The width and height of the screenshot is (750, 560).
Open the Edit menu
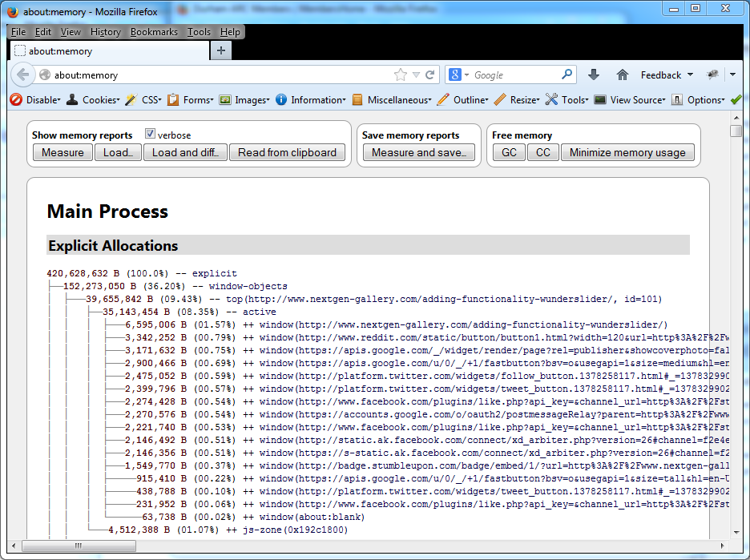42,31
